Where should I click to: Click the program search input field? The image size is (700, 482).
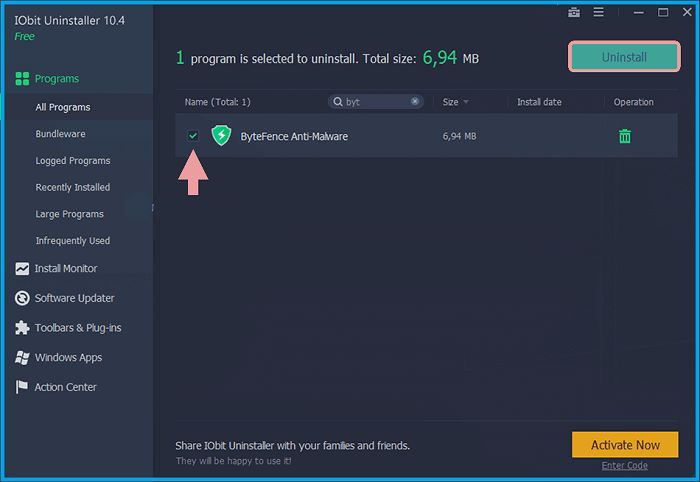coord(375,102)
